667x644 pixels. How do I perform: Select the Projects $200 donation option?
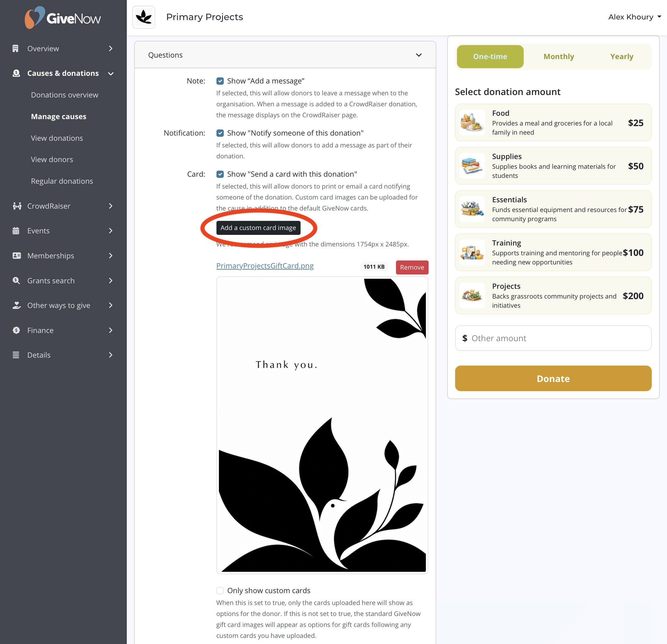pos(553,295)
